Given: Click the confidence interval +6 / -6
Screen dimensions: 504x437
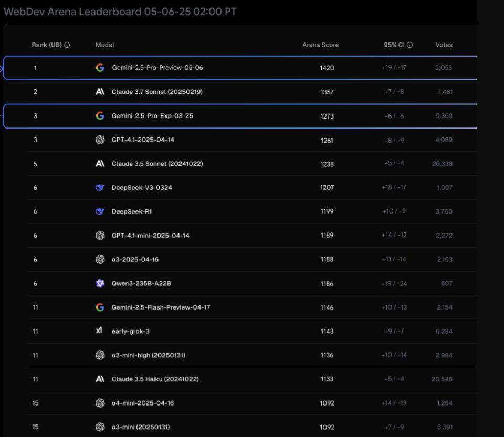Looking at the screenshot, I should pyautogui.click(x=394, y=116).
